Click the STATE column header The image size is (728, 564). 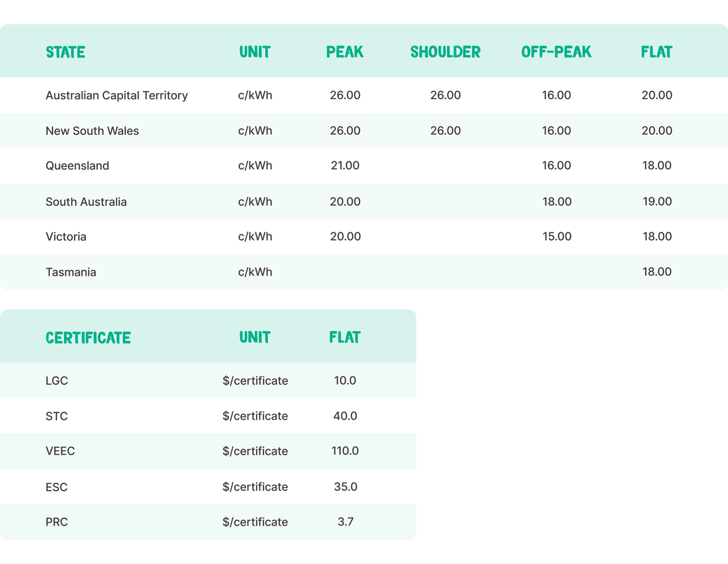point(65,52)
